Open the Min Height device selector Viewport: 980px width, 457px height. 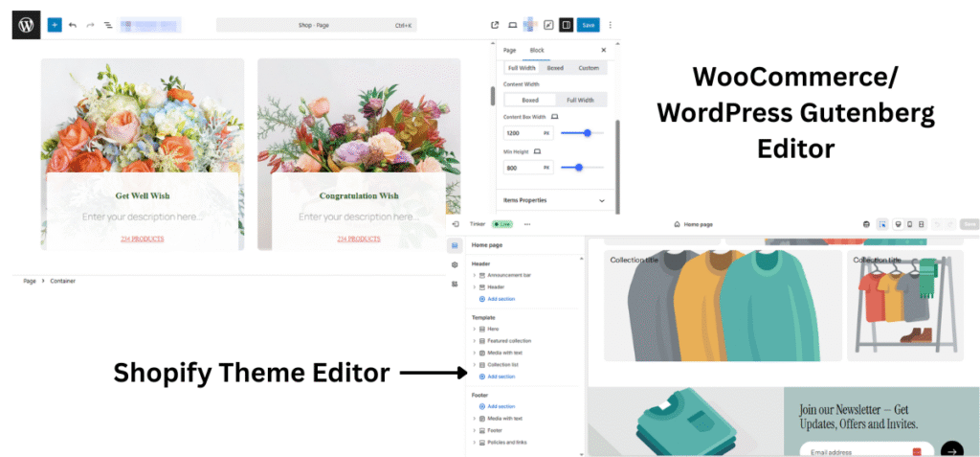(537, 151)
